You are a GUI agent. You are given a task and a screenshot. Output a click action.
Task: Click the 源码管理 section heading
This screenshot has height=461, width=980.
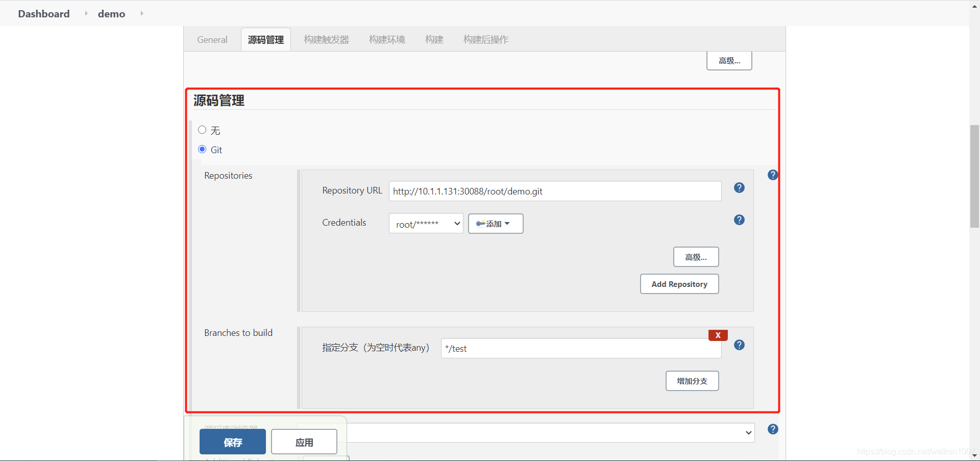[219, 100]
